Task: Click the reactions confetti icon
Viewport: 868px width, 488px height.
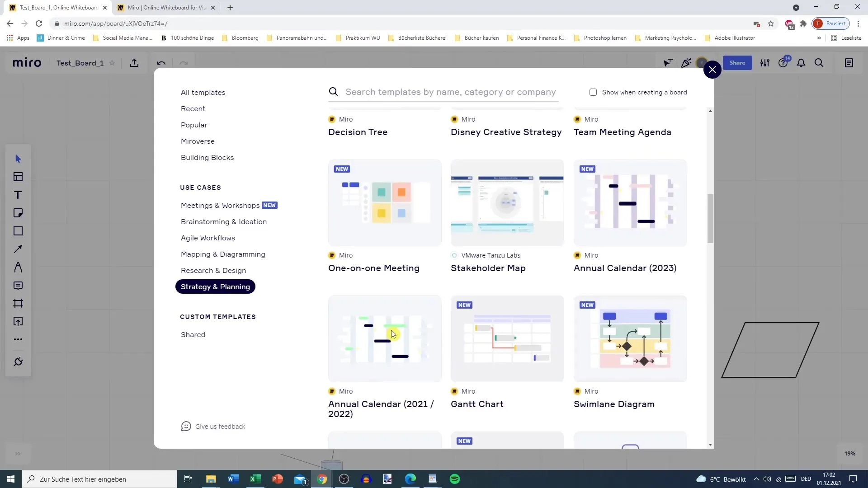Action: (686, 63)
